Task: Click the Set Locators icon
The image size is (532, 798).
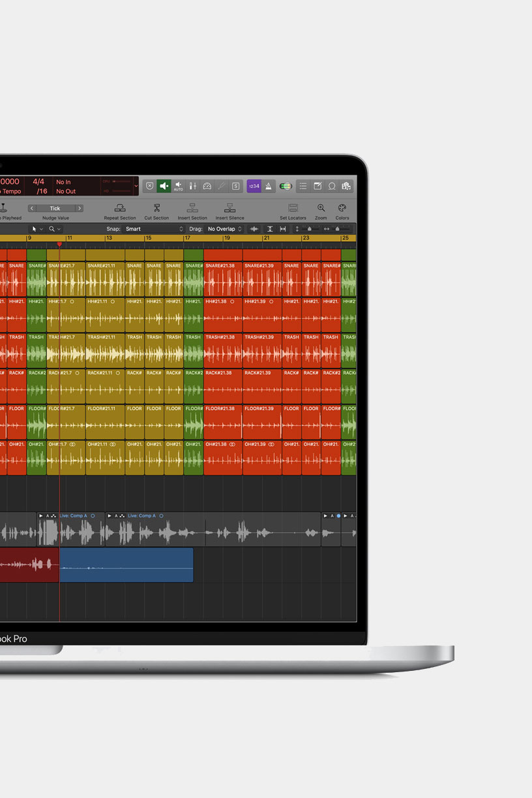Action: click(293, 208)
